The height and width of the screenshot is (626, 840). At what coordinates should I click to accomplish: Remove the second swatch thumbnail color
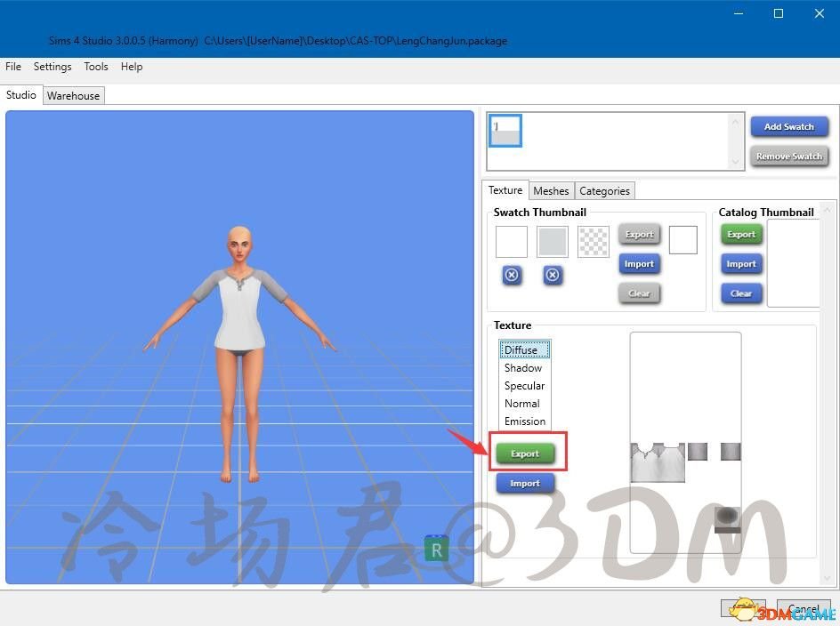click(553, 276)
